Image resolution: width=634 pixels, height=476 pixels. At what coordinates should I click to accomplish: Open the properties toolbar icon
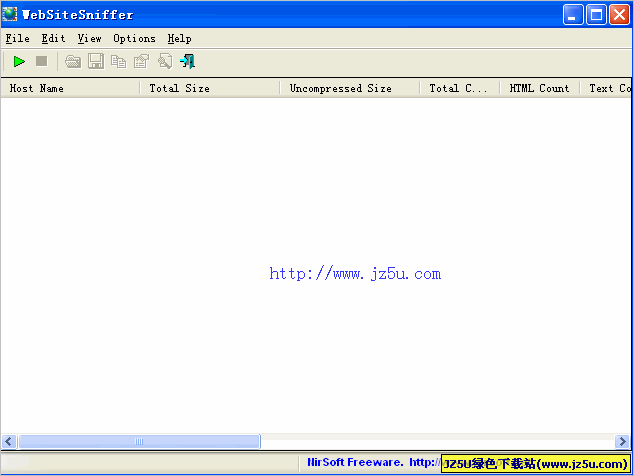click(142, 61)
